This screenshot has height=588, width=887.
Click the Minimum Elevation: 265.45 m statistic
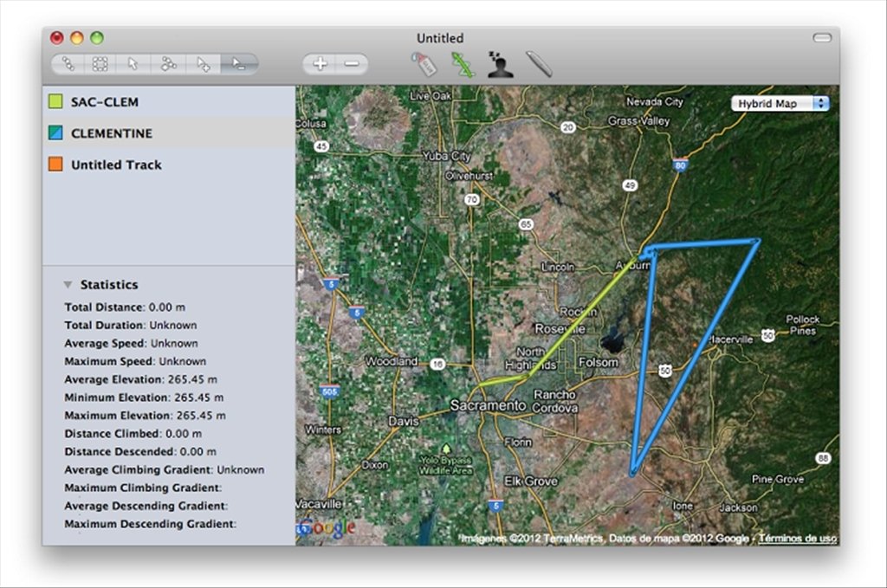[x=144, y=397]
